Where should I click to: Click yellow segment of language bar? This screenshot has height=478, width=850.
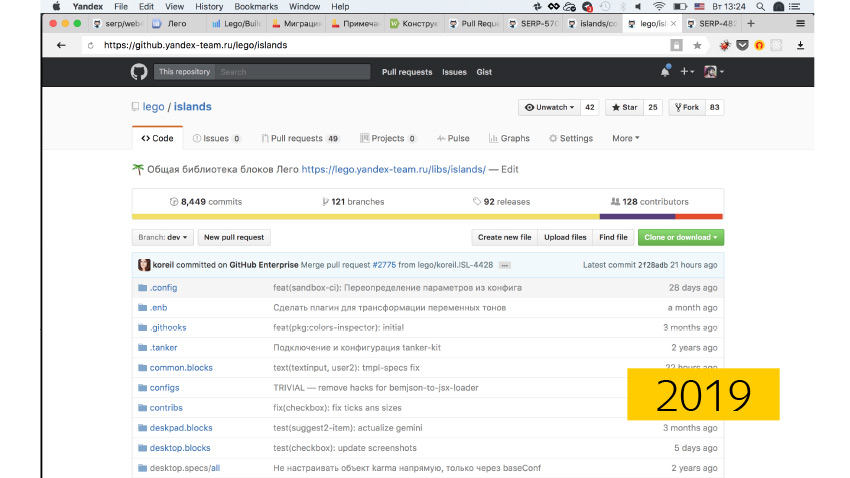[366, 217]
